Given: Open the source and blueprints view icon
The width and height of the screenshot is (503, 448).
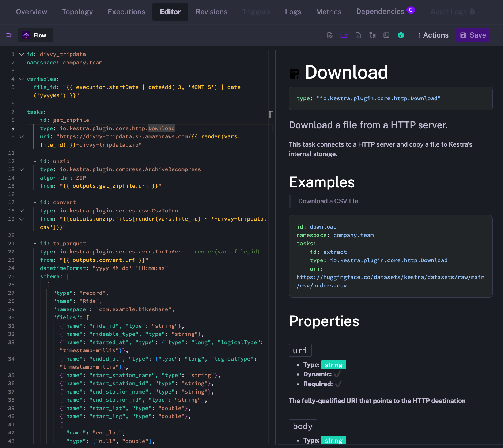Looking at the screenshot, I should [386, 35].
